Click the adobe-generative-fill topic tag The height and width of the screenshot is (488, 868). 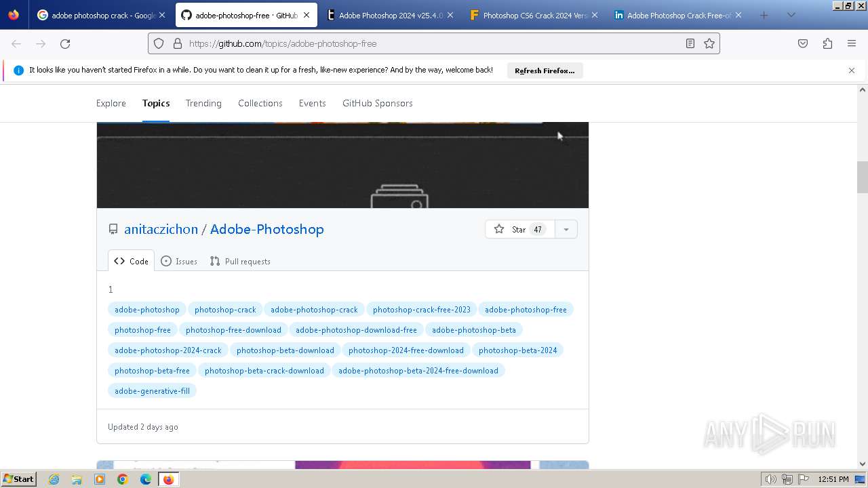(152, 391)
